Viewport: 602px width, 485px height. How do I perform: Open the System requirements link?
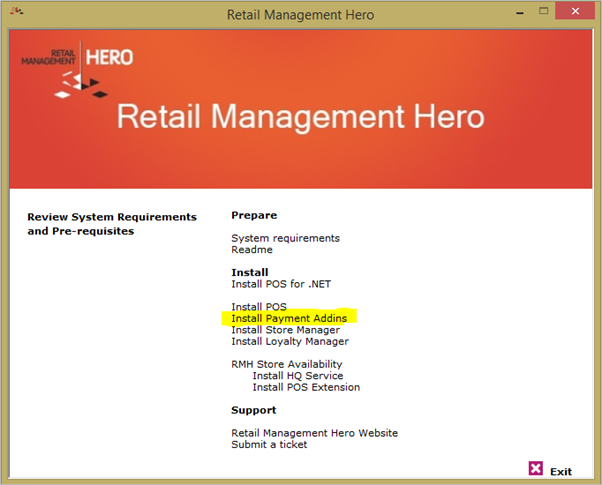285,238
